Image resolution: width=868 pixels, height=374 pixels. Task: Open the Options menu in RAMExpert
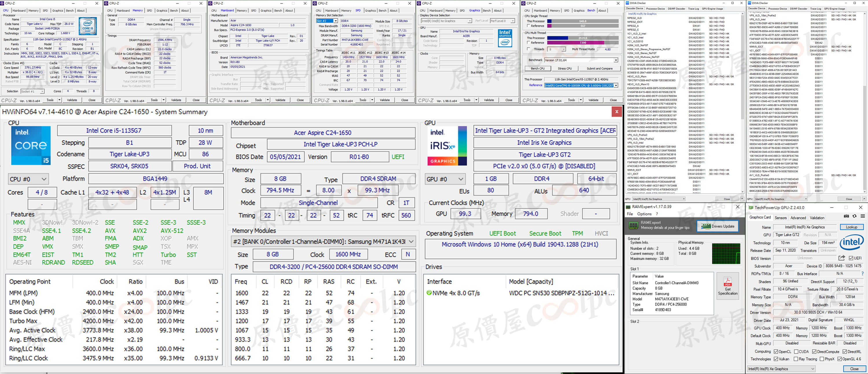pyautogui.click(x=644, y=214)
